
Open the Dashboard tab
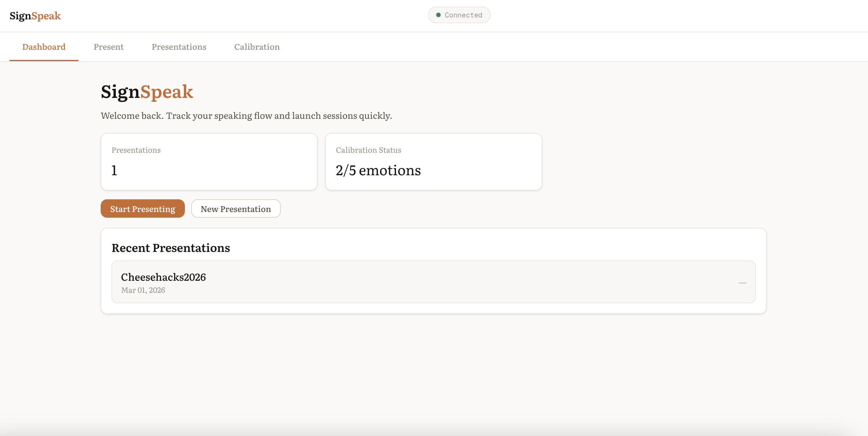tap(44, 47)
